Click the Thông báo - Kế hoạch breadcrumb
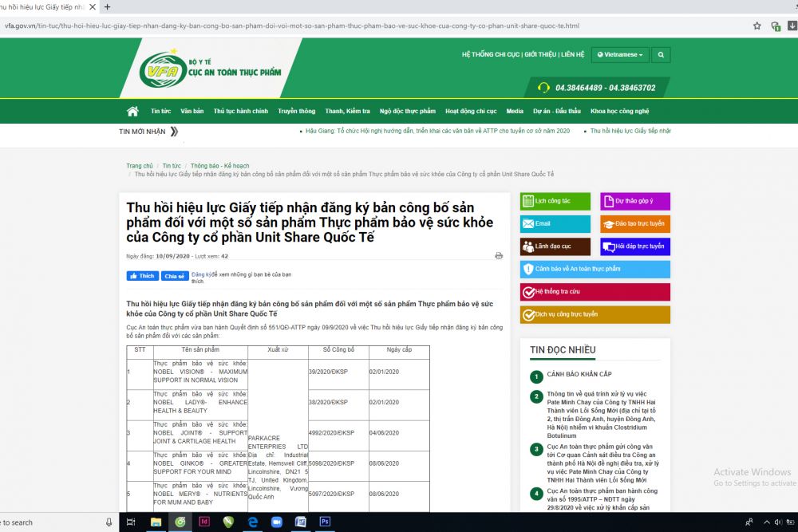Viewport: 798px width, 532px height. click(x=220, y=166)
